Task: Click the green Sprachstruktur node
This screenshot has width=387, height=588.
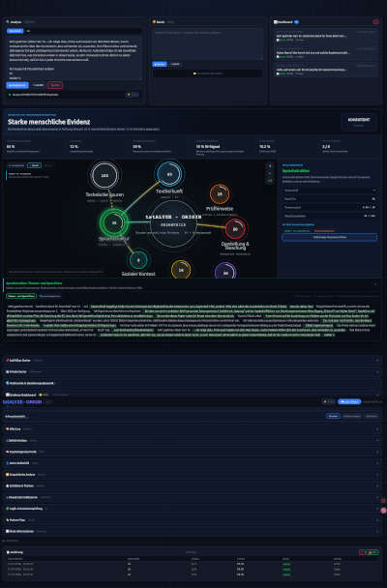Action: 114,222
